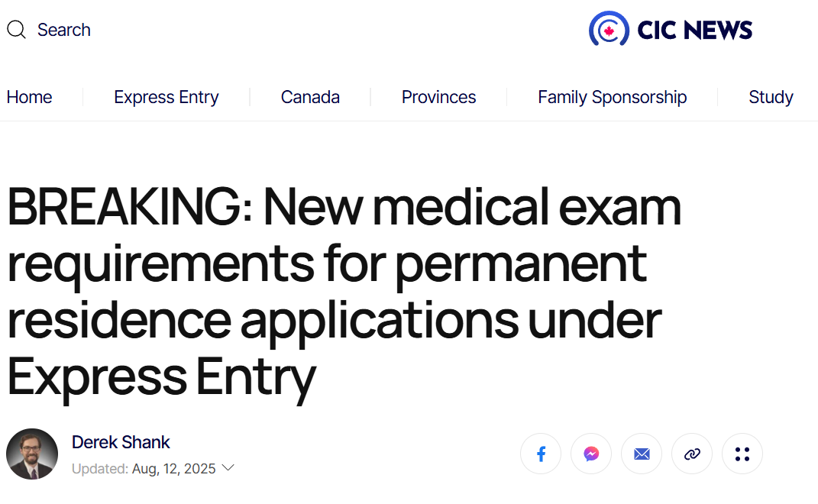
Task: Open the Express Entry menu
Action: point(167,97)
